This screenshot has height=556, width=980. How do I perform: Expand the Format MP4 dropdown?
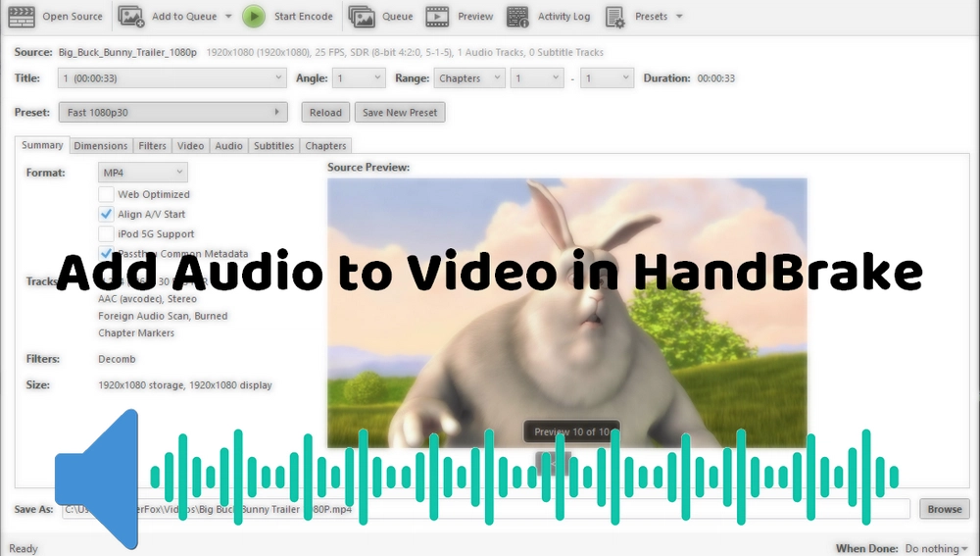coord(142,173)
